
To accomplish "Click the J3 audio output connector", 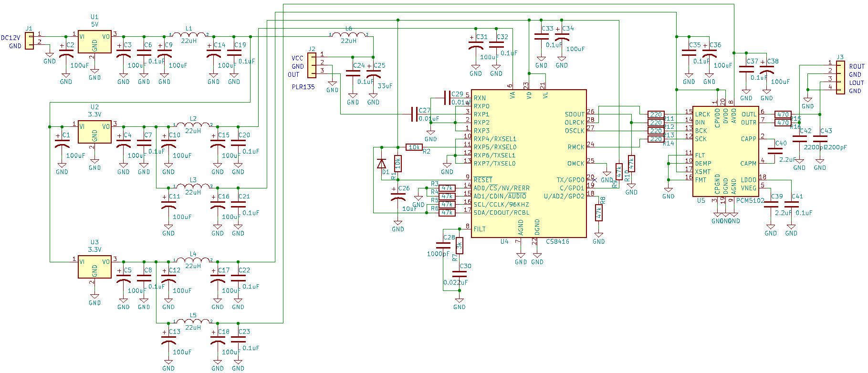I will 840,77.
